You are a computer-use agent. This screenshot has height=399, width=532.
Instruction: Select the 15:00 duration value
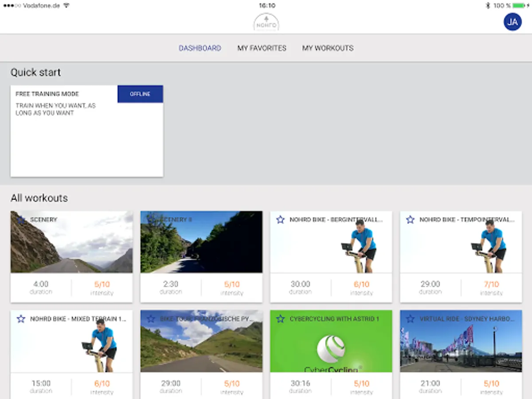coord(41,383)
